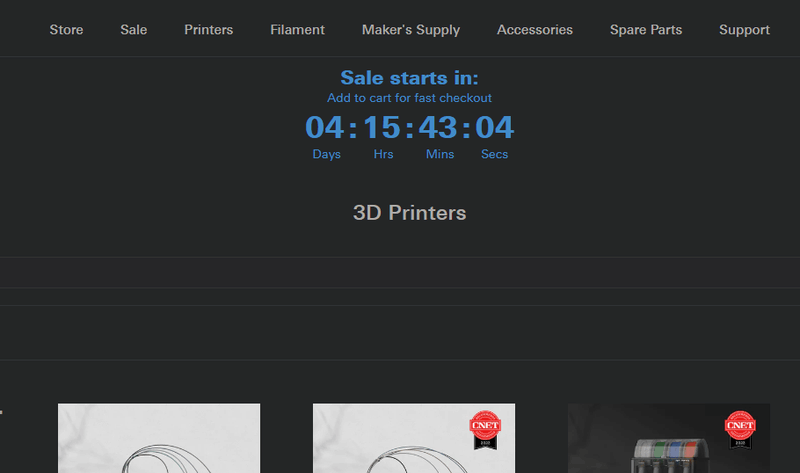800x473 pixels.
Task: Open Spare Parts from navigation
Action: coord(646,30)
